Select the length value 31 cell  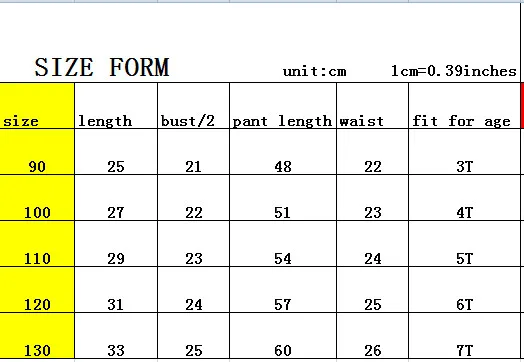pos(116,289)
